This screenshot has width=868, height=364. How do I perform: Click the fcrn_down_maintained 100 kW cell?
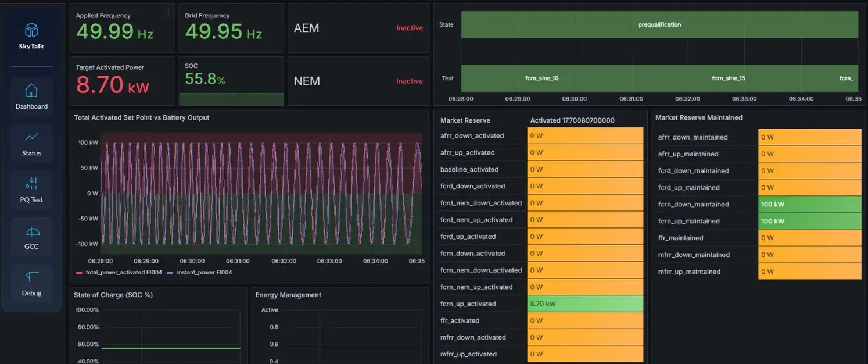809,204
